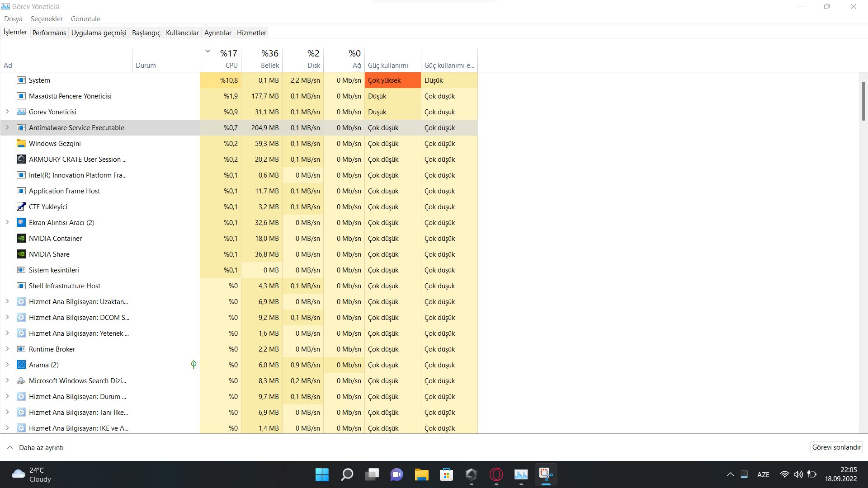Image resolution: width=868 pixels, height=488 pixels.
Task: Open Microsoft Store from taskbar
Action: (x=446, y=474)
